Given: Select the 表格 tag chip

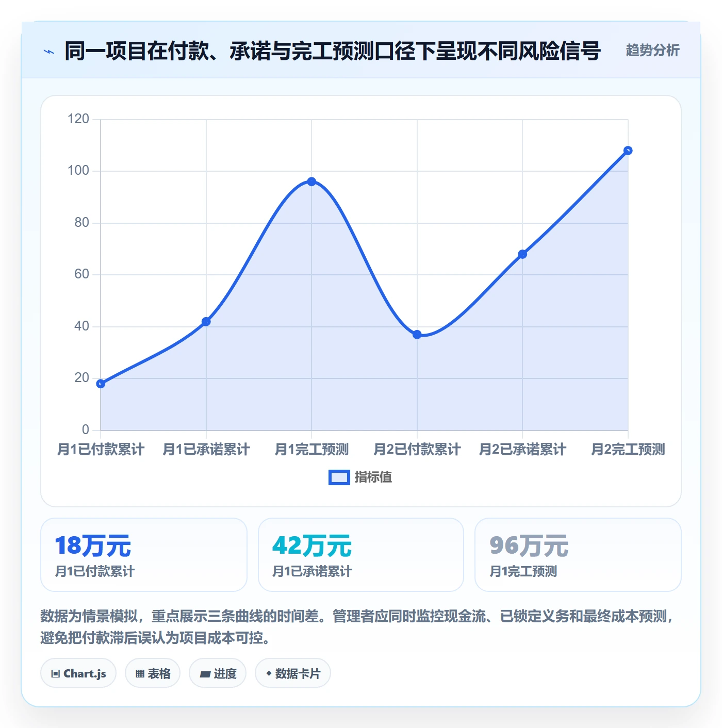Looking at the screenshot, I should click(x=153, y=673).
